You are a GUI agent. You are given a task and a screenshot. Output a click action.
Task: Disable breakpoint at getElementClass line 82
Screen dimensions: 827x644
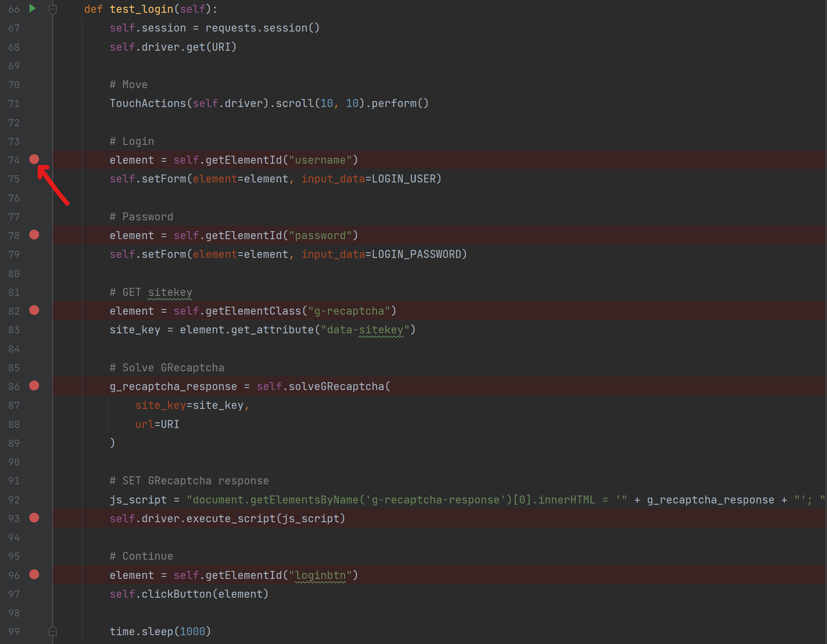tap(34, 310)
